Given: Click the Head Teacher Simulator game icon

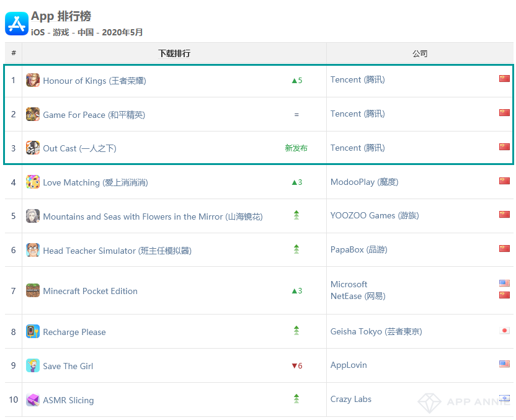Looking at the screenshot, I should coord(33,250).
